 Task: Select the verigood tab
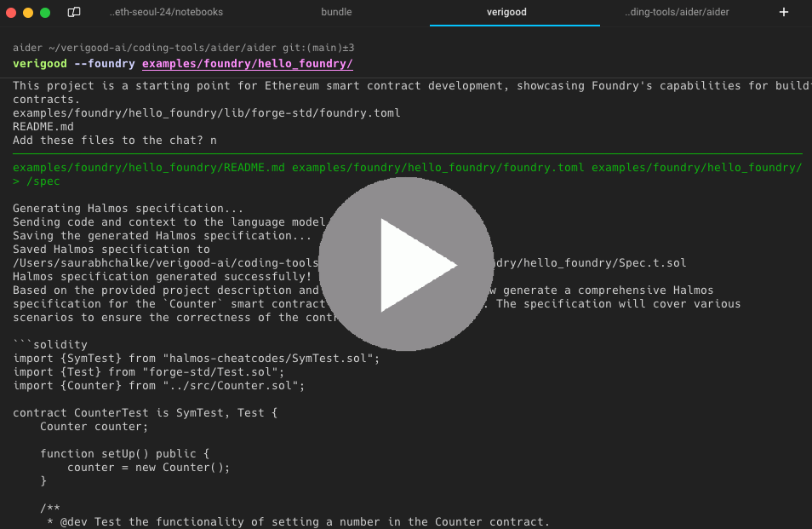506,12
